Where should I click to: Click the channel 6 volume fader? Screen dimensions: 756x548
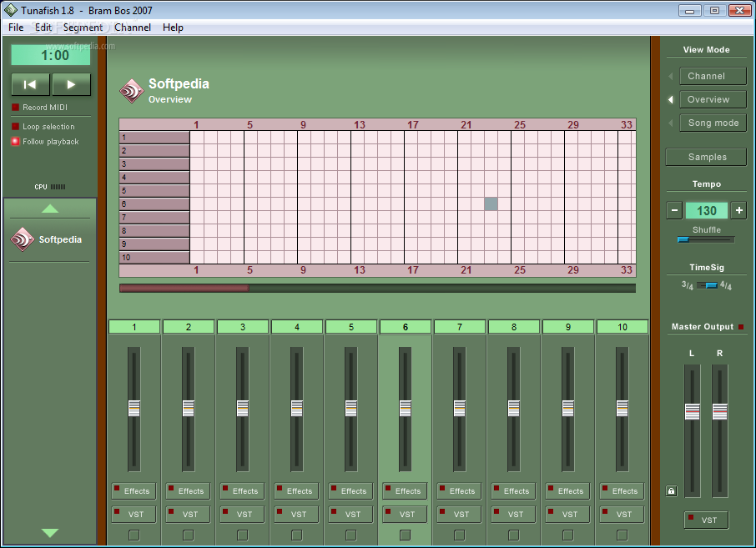coord(405,408)
